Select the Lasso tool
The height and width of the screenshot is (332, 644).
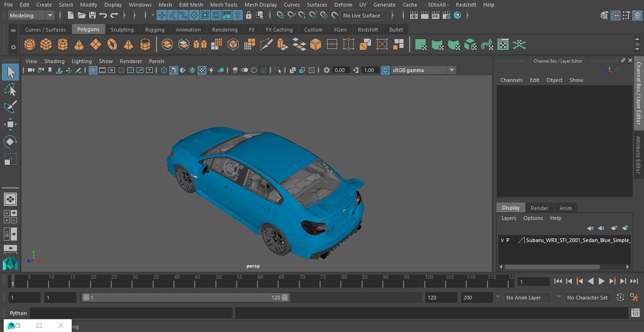10,89
